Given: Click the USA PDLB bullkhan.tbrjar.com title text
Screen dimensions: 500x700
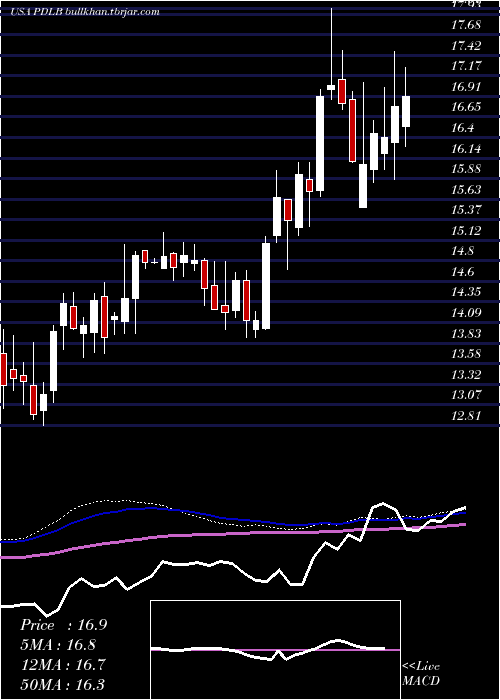Looking at the screenshot, I should pos(85,12).
